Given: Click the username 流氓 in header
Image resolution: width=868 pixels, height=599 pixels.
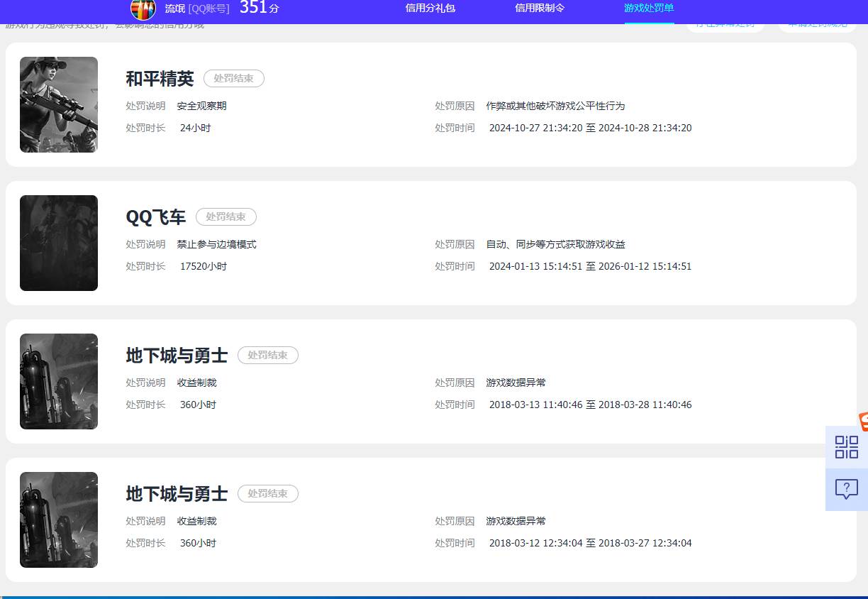Looking at the screenshot, I should pyautogui.click(x=174, y=9).
